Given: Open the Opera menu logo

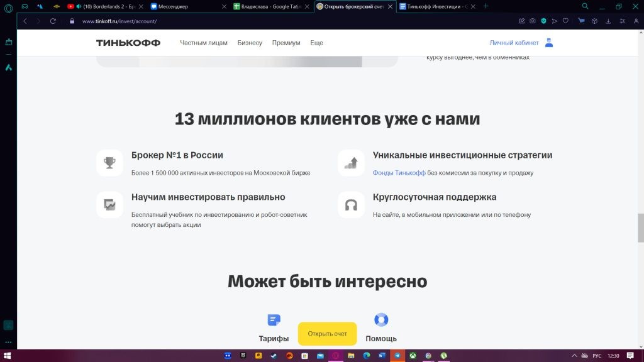Looking at the screenshot, I should pos(8,8).
